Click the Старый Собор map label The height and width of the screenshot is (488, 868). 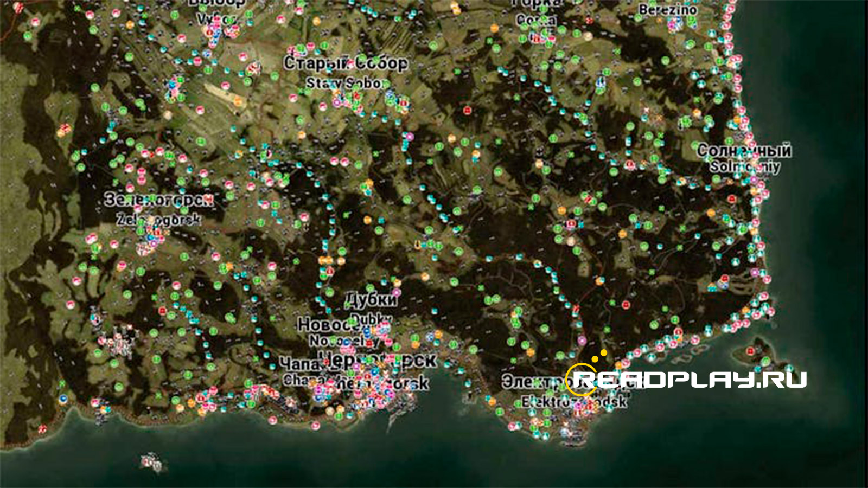[x=346, y=62]
